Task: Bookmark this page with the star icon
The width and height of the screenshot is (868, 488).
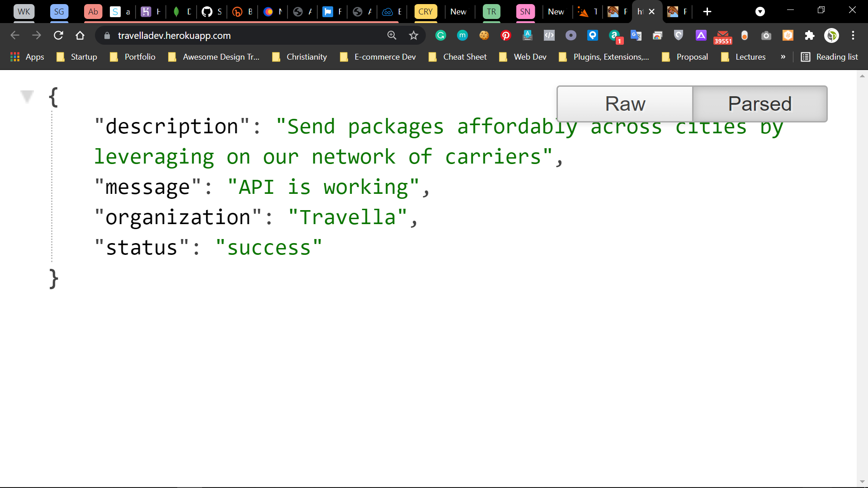Action: click(414, 35)
